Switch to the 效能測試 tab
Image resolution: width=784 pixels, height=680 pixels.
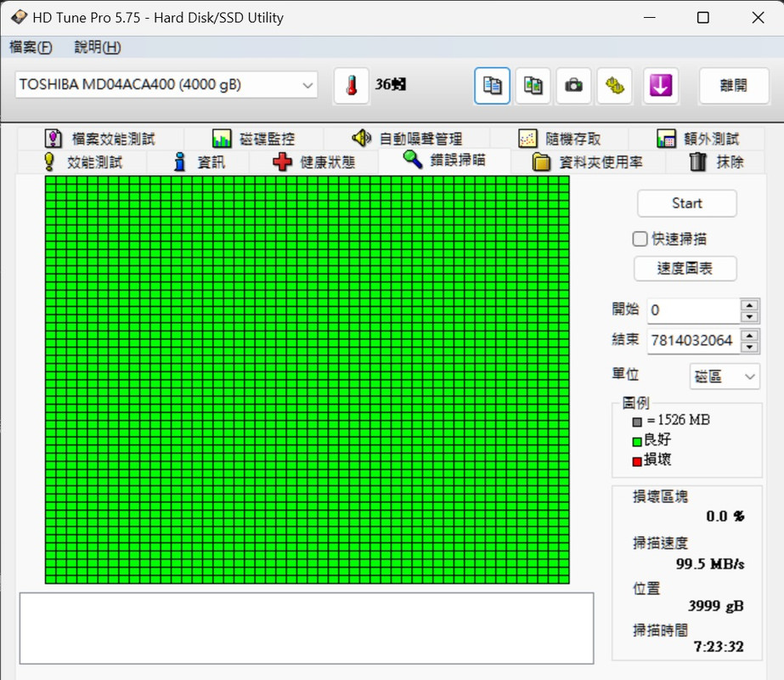82,161
